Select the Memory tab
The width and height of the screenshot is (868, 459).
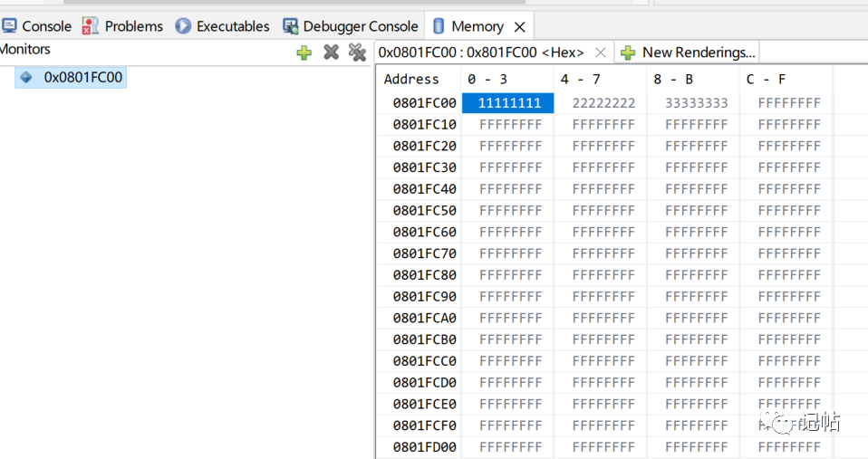pos(468,26)
